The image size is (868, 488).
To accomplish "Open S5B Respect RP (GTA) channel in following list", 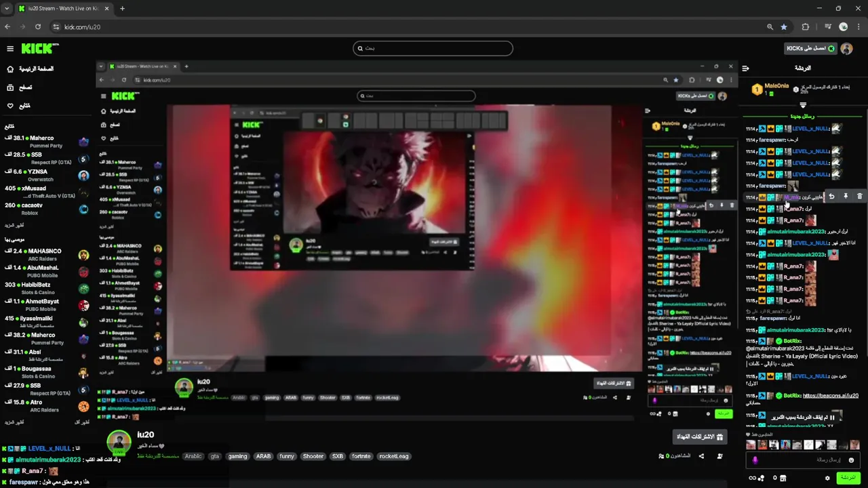I will coord(46,159).
